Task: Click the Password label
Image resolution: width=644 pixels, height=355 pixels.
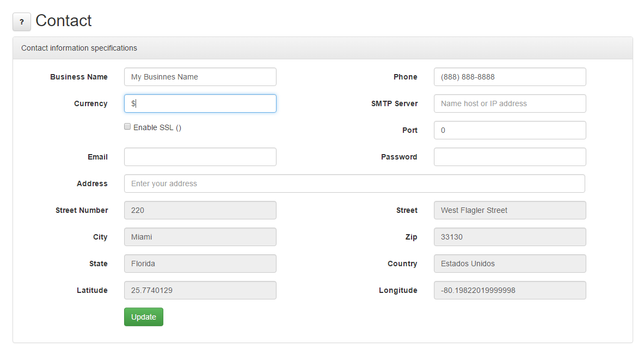Action: 399,157
